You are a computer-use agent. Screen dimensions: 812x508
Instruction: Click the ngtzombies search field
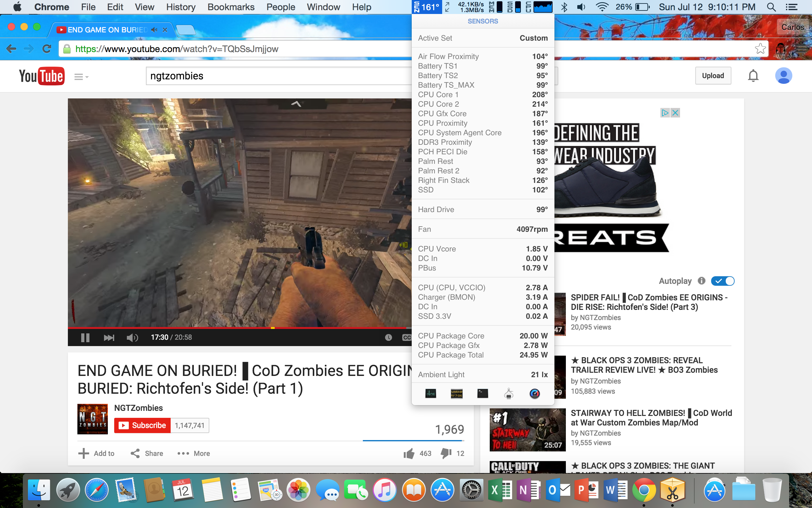[278, 76]
